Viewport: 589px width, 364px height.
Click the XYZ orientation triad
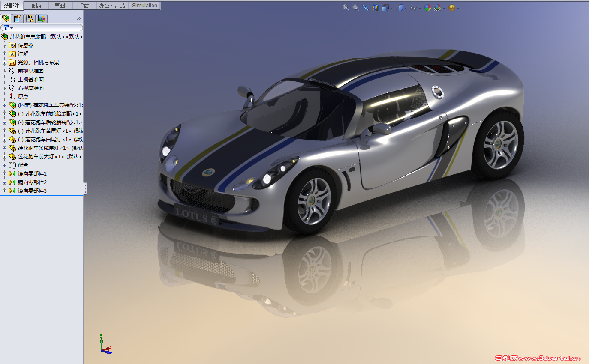click(105, 345)
